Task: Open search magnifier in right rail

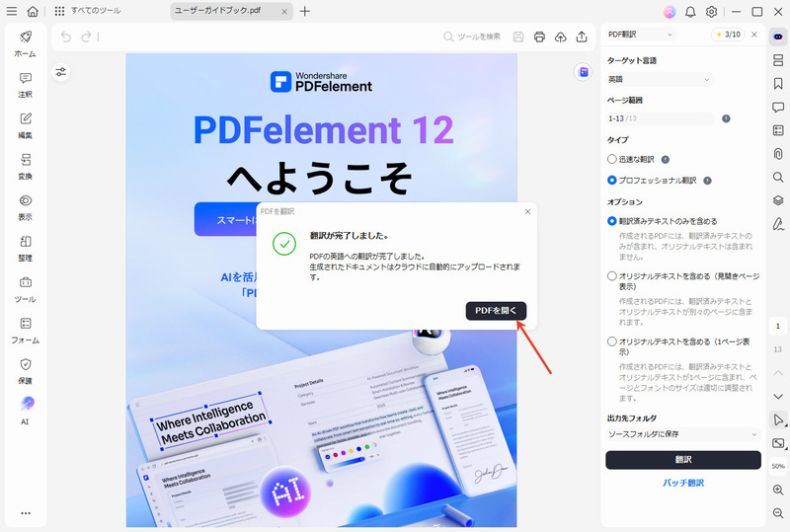Action: (x=778, y=177)
